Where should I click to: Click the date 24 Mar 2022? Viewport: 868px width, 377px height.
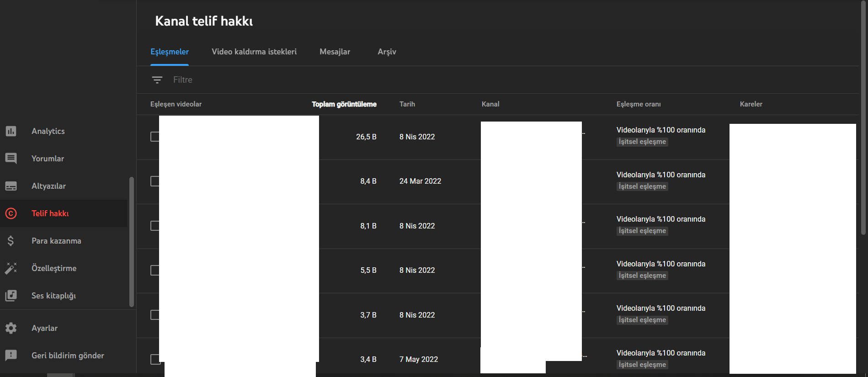[x=420, y=181]
